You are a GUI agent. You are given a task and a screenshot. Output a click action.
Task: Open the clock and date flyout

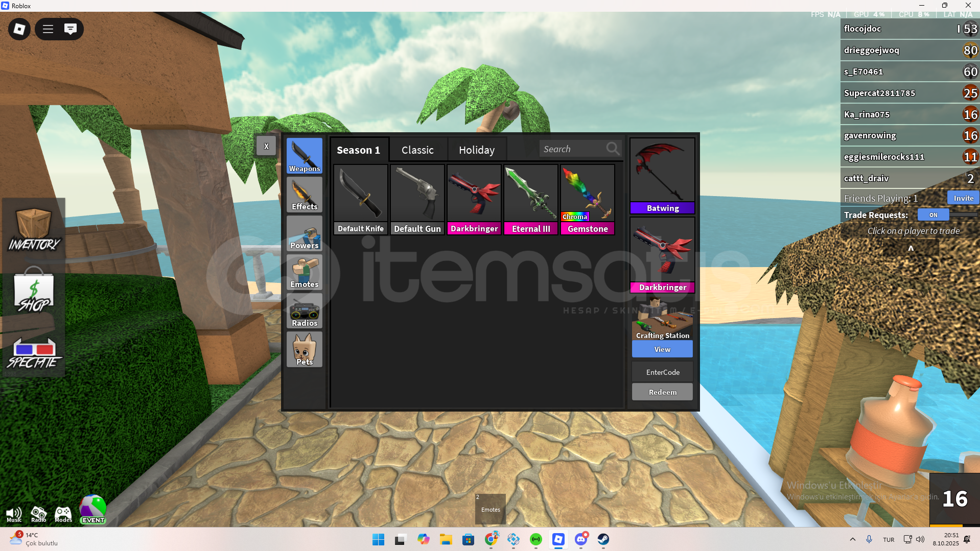(x=946, y=539)
